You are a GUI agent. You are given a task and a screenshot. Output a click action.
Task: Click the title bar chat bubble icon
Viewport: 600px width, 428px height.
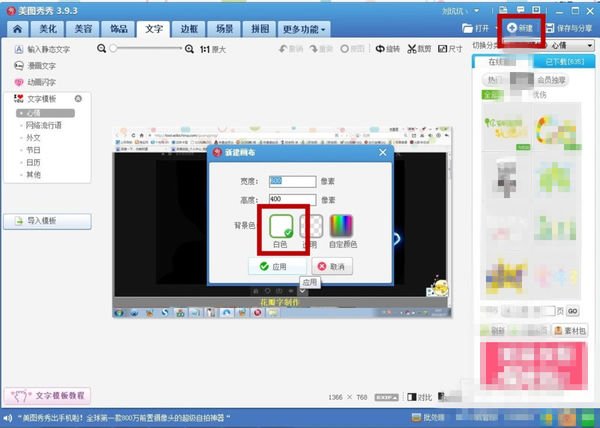click(x=520, y=10)
